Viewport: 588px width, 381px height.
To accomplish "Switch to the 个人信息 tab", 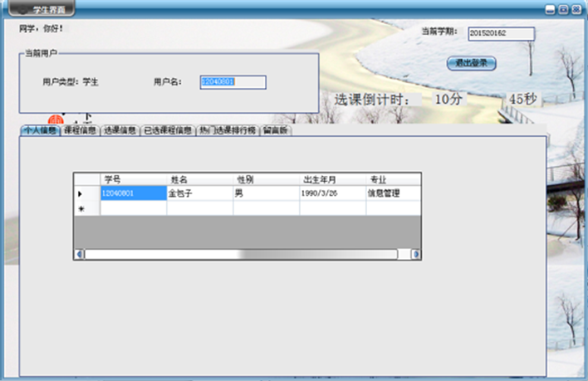I will point(40,130).
